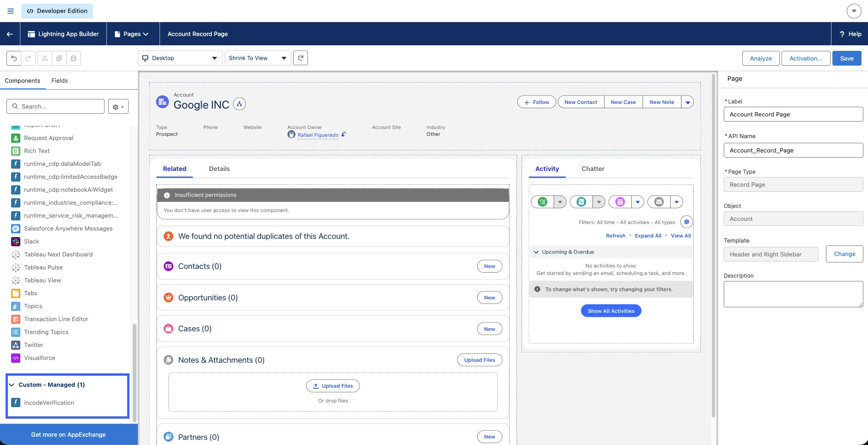The image size is (868, 445).
Task: Click the undo icon
Action: pyautogui.click(x=14, y=58)
